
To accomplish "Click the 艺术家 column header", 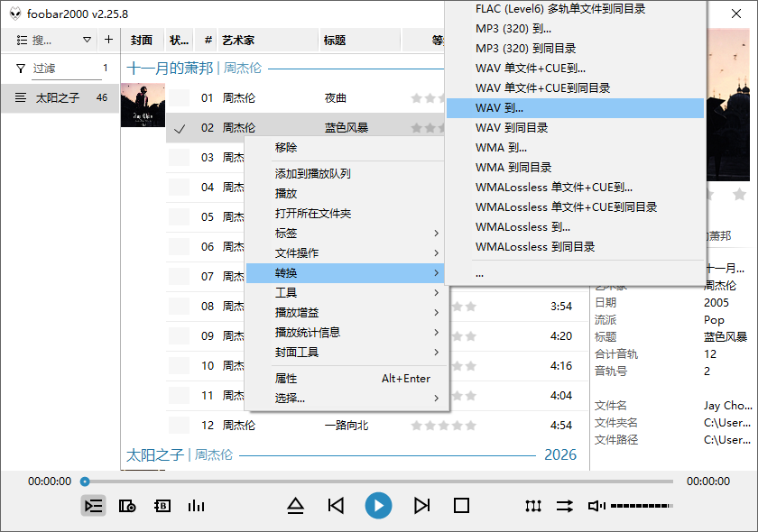I will coord(268,40).
